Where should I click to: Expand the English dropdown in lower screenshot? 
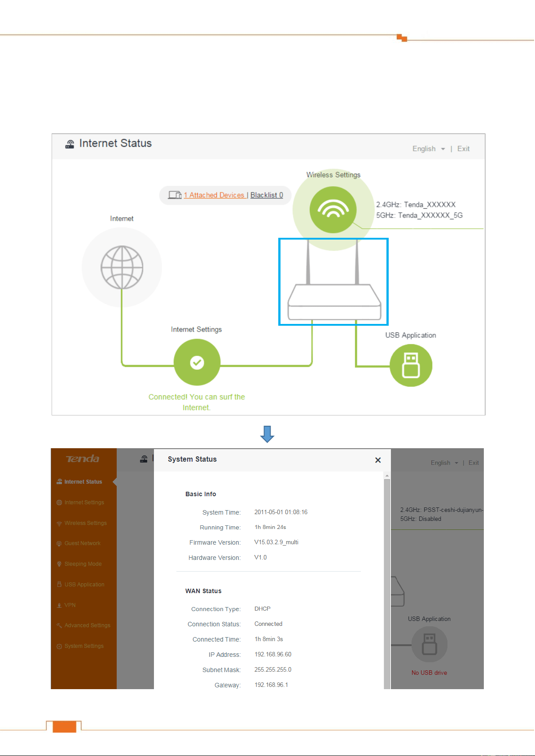444,463
